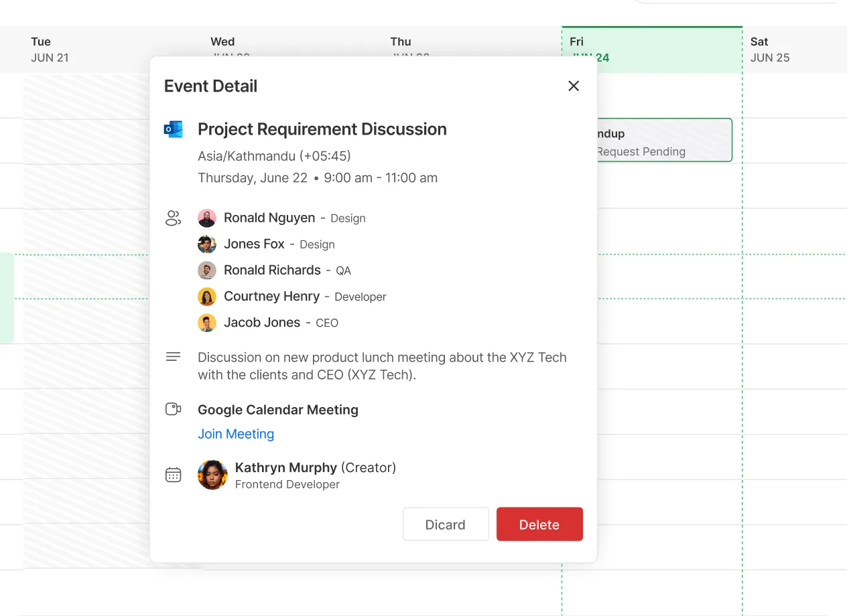Click the Outlook calendar icon beside the event title
The height and width of the screenshot is (616, 847).
tap(174, 129)
